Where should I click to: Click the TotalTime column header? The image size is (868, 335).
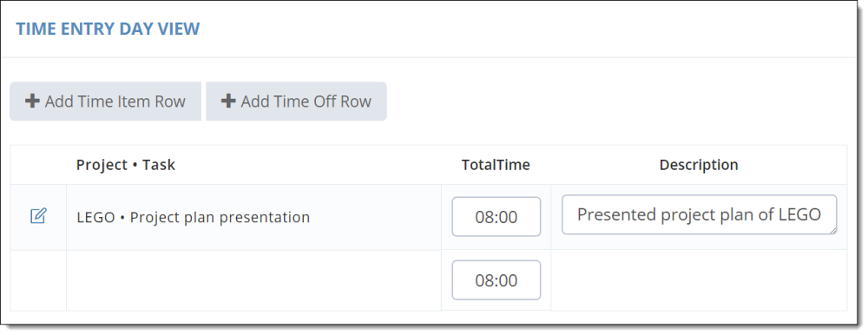click(x=496, y=165)
